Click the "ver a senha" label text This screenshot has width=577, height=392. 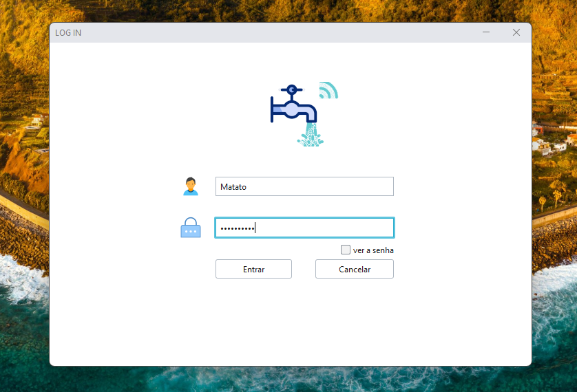373,250
